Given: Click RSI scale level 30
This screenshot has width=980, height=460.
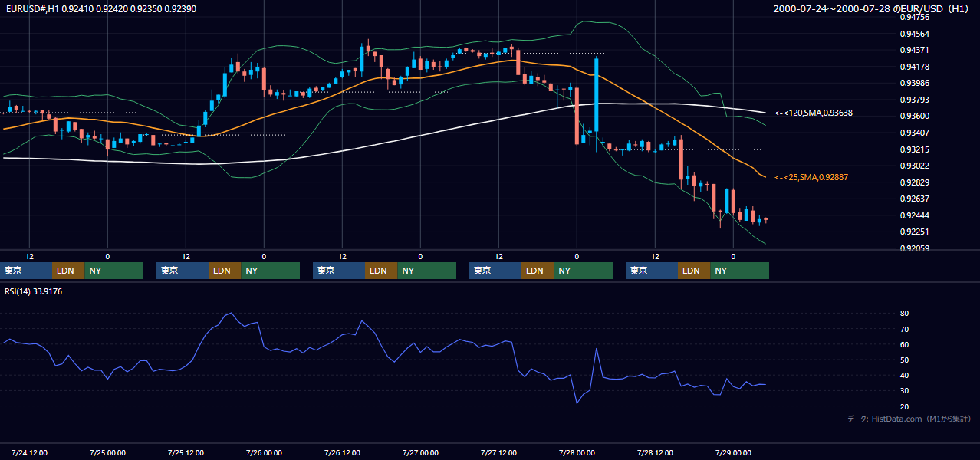Looking at the screenshot, I should [x=904, y=391].
